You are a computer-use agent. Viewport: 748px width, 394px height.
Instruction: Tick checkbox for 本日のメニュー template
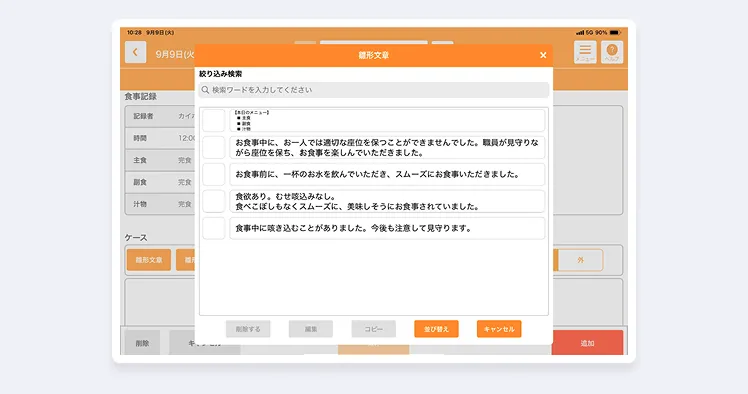213,121
